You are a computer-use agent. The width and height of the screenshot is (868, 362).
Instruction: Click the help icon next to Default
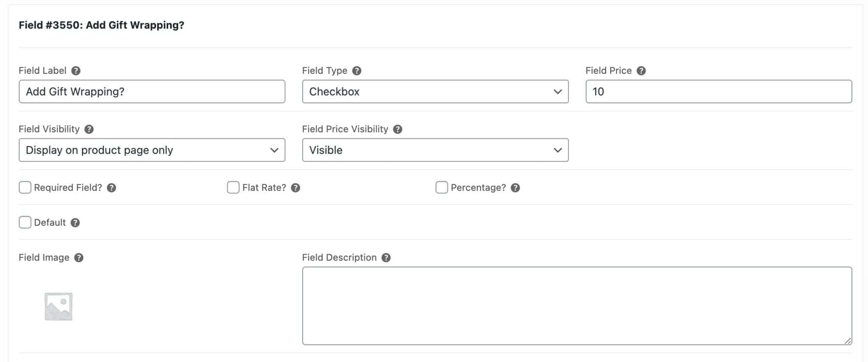coord(75,223)
